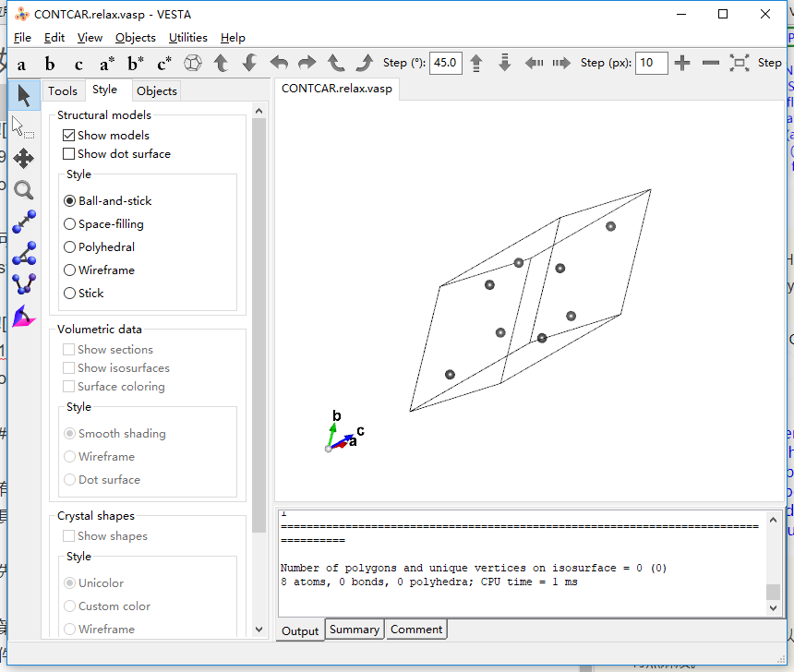
Task: Translate structure to the left
Action: click(x=534, y=64)
